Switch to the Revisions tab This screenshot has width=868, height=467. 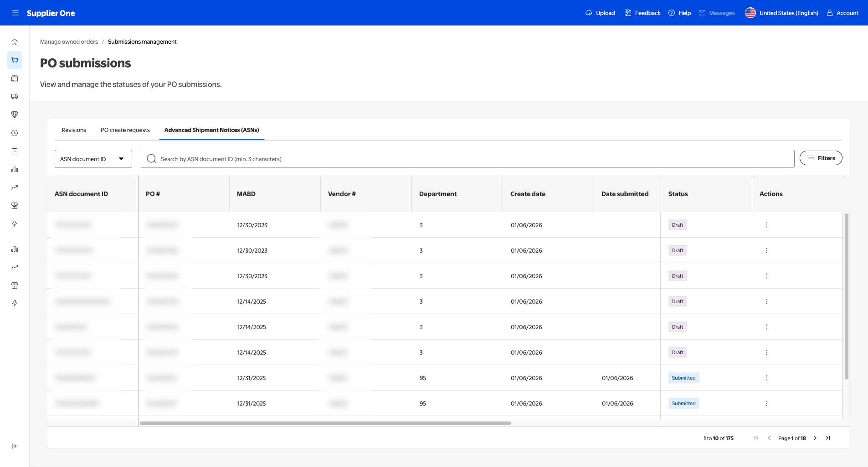click(x=74, y=130)
